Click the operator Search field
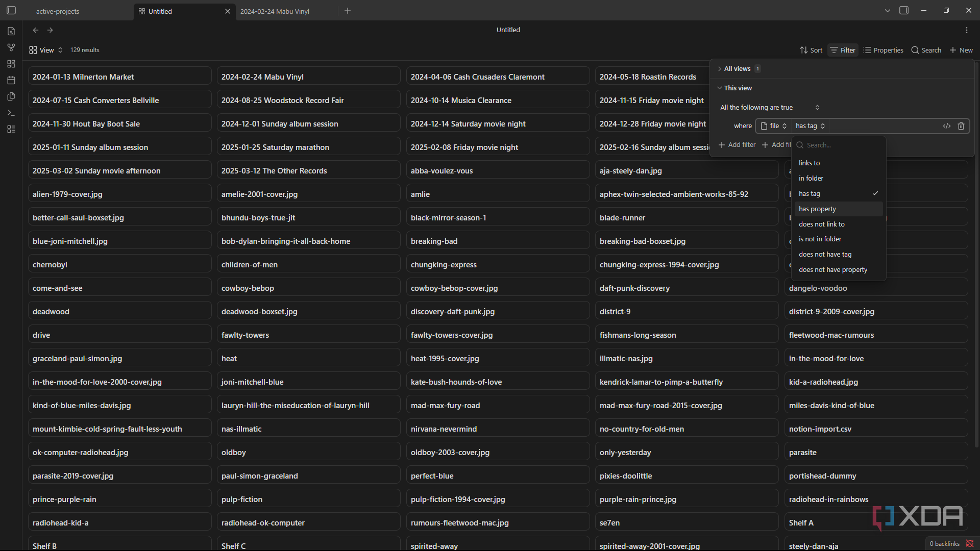The width and height of the screenshot is (980, 551). click(839, 145)
